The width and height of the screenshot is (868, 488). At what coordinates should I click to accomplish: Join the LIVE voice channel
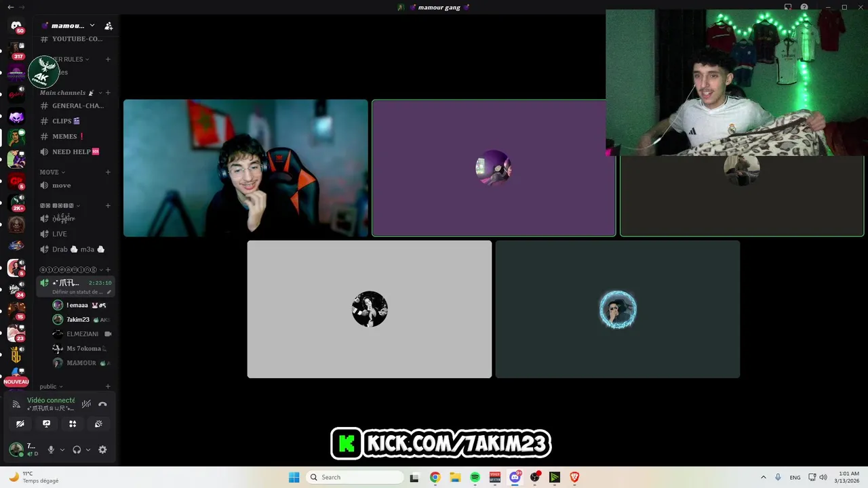point(75,234)
